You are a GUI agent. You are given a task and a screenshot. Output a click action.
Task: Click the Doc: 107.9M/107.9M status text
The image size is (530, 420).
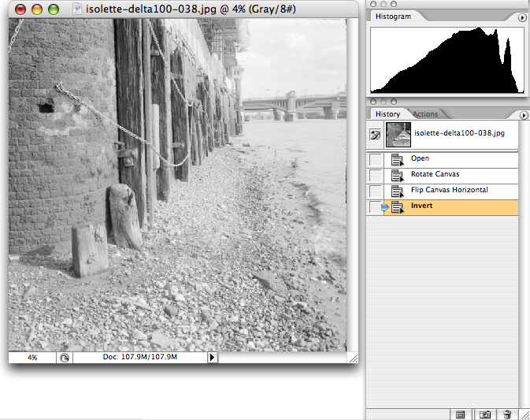(x=140, y=357)
